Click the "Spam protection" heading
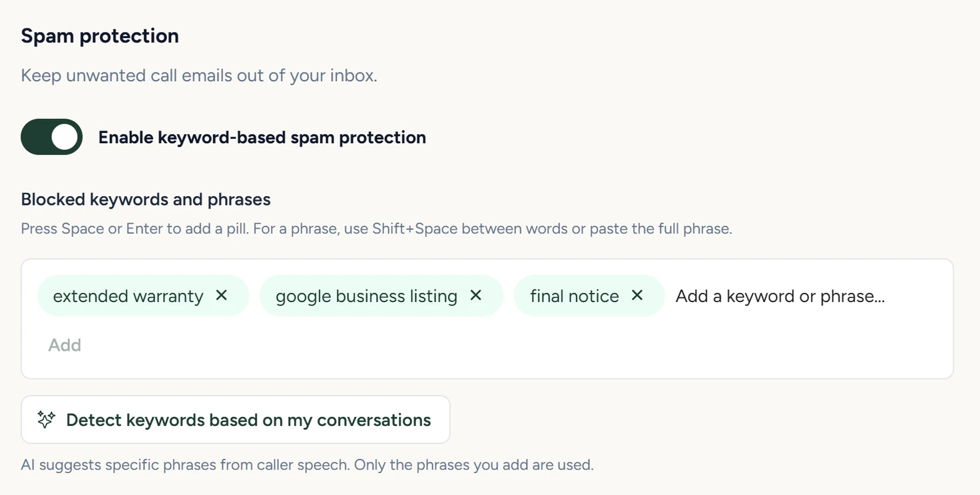The height and width of the screenshot is (495, 980). tap(100, 36)
